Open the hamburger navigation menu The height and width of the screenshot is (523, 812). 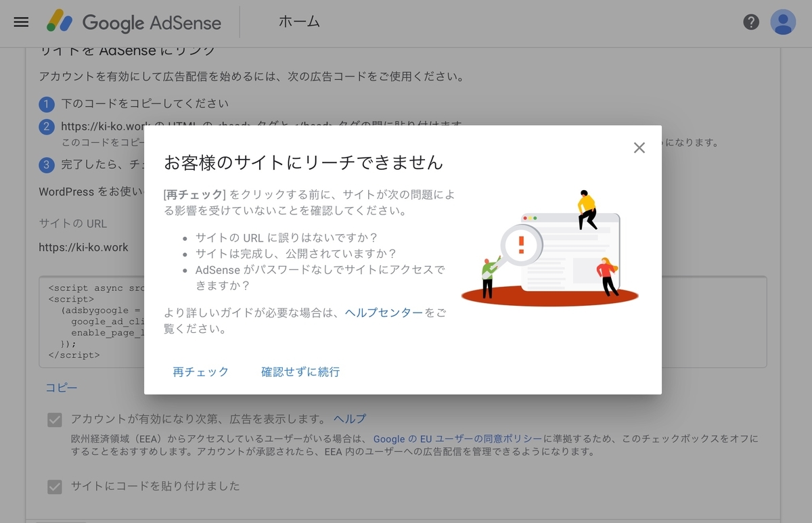coord(21,22)
